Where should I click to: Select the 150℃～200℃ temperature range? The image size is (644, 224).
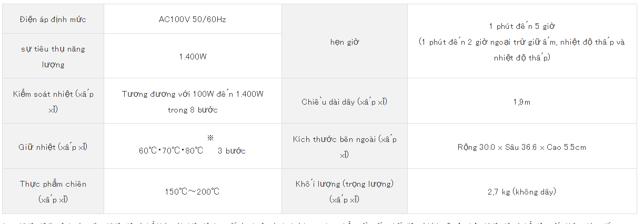[x=192, y=191]
